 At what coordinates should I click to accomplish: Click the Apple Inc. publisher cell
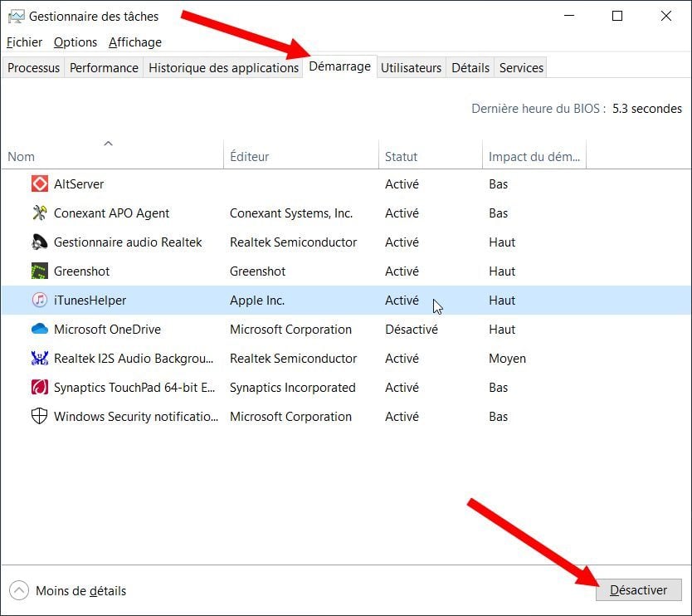(x=257, y=301)
